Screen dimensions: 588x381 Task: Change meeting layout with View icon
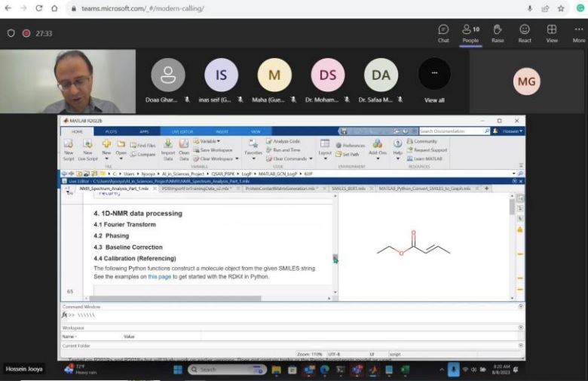pos(552,32)
